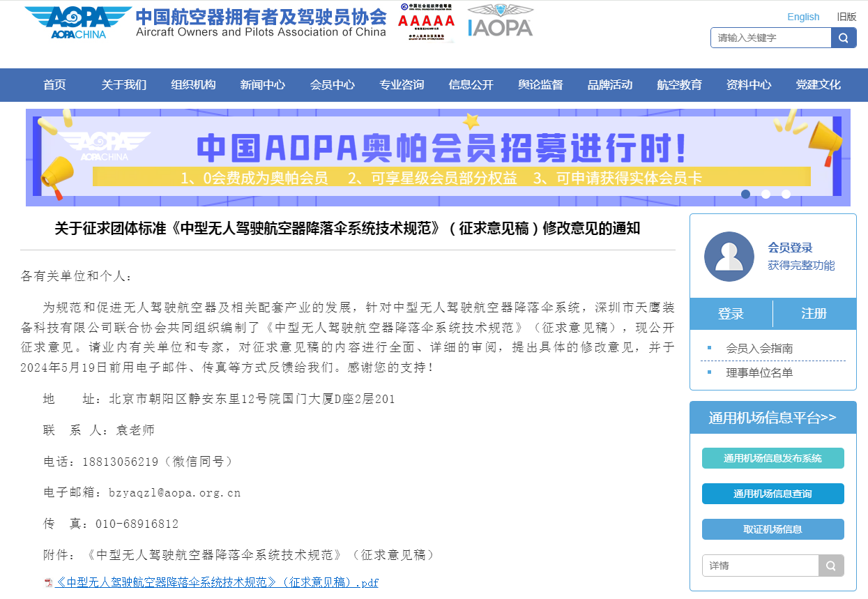Select 党建文化 in the navigation bar

pyautogui.click(x=818, y=85)
